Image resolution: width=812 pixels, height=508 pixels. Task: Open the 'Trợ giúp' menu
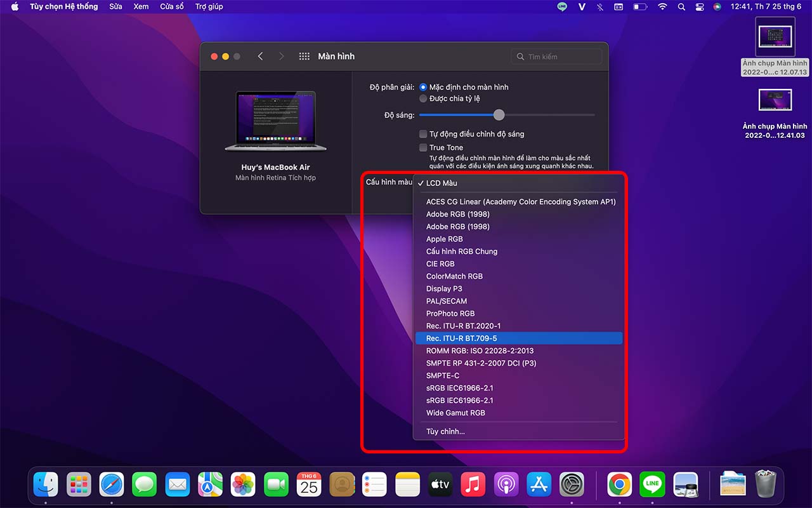[x=209, y=7]
